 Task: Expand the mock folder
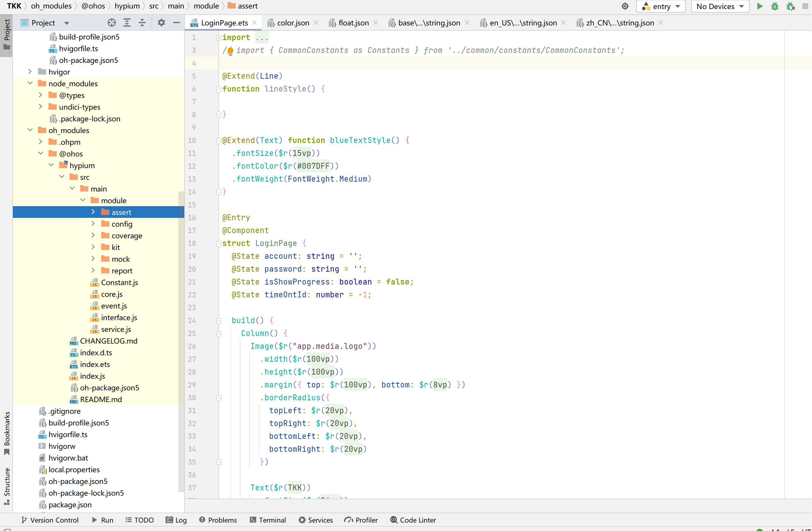(x=93, y=258)
